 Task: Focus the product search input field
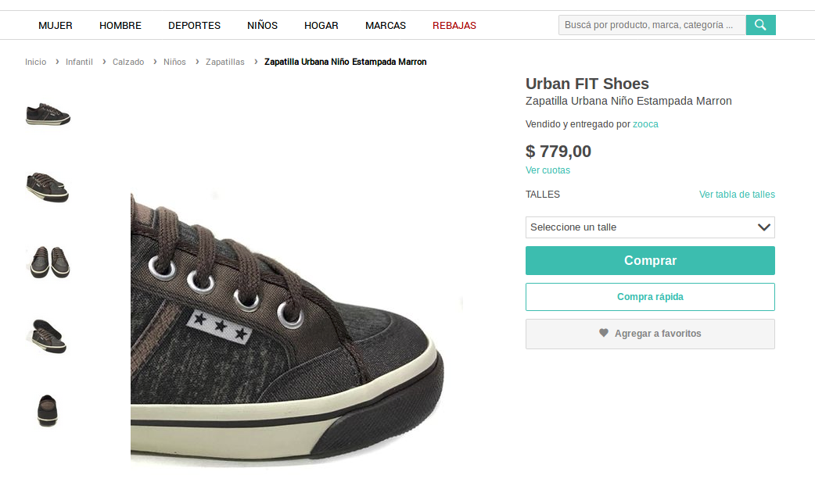pyautogui.click(x=652, y=25)
